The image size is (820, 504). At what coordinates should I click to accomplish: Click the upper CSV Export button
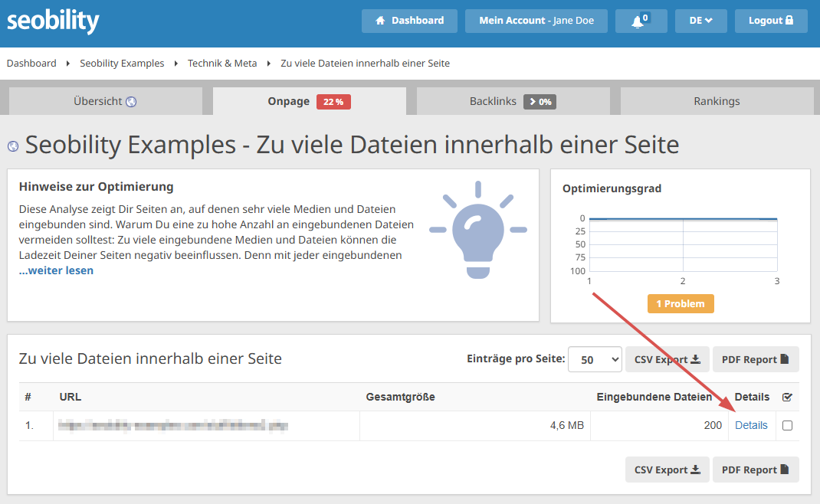[x=667, y=360]
